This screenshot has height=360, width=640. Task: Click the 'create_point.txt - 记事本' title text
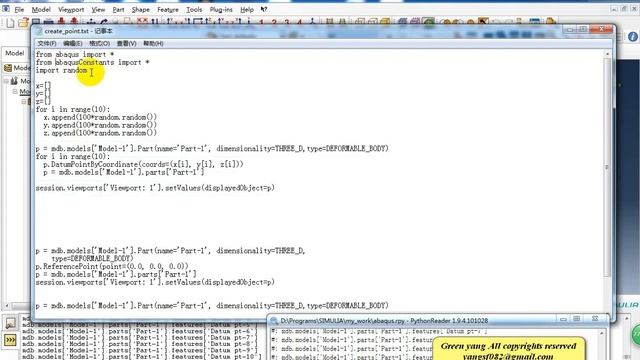[x=78, y=31]
